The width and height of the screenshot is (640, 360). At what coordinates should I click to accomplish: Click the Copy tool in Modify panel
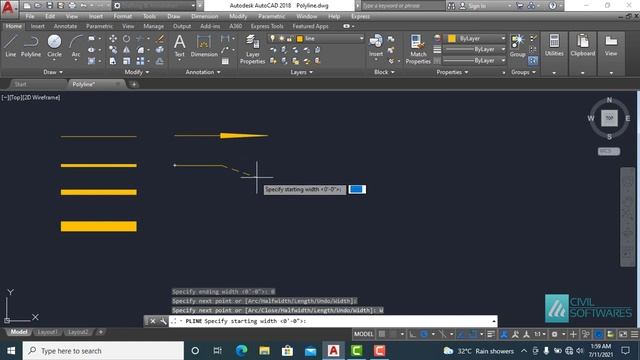(x=113, y=50)
